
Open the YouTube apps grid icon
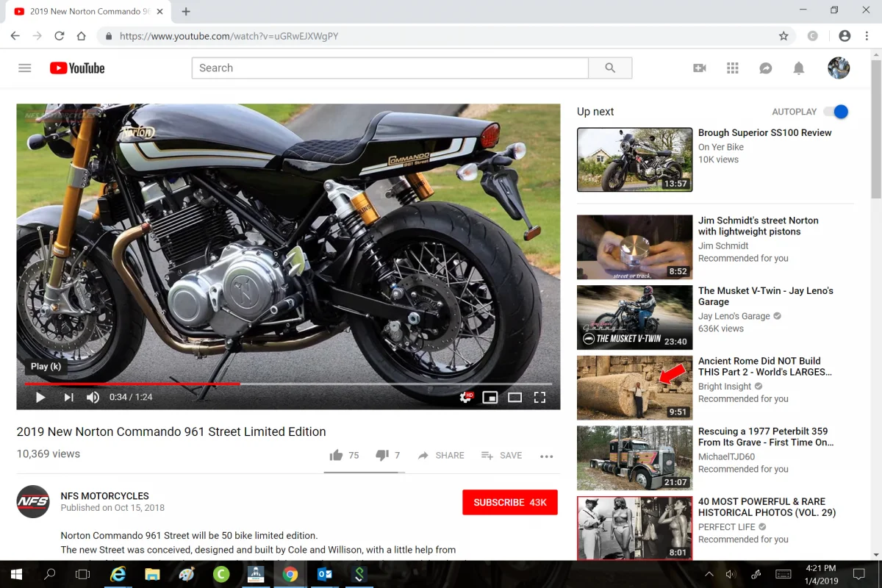coord(732,68)
